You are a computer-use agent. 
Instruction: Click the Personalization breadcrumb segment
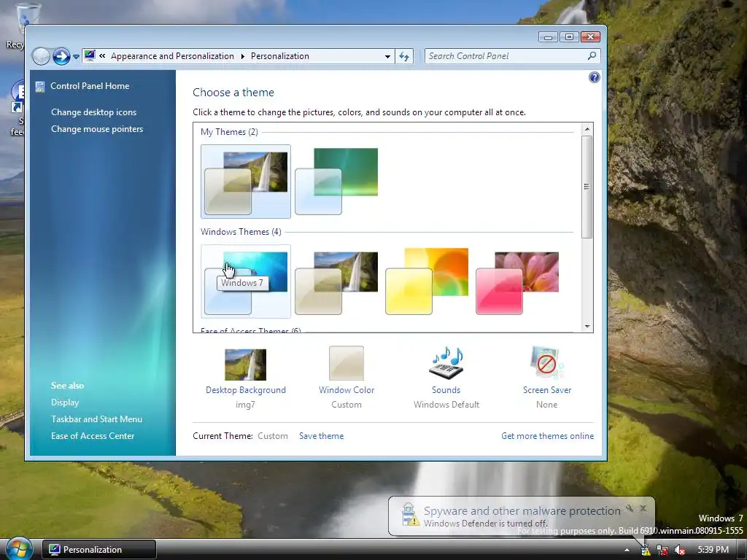pyautogui.click(x=280, y=56)
